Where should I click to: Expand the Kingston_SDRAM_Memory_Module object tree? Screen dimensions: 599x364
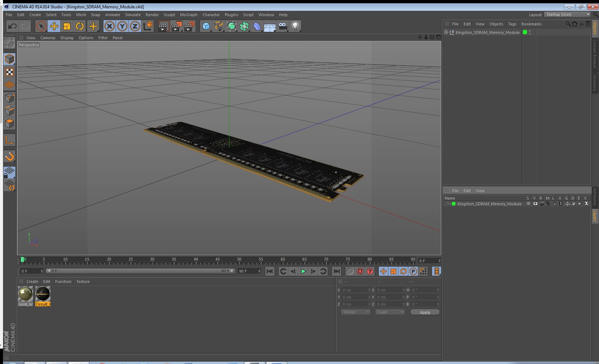click(446, 32)
